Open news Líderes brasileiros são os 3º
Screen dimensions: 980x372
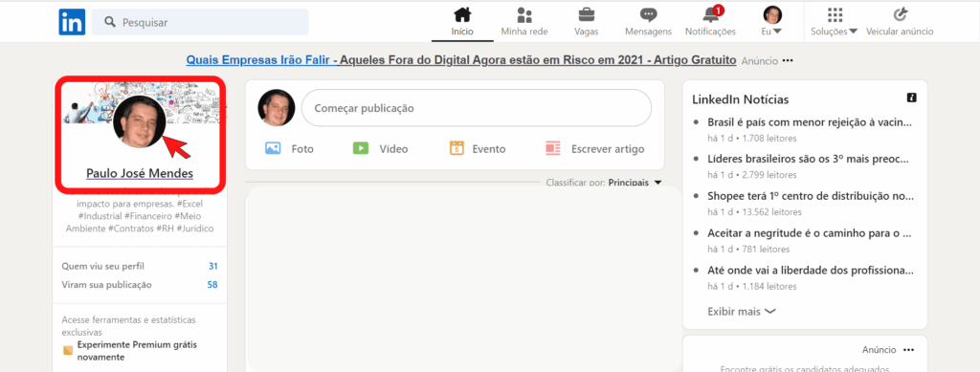[x=808, y=159]
